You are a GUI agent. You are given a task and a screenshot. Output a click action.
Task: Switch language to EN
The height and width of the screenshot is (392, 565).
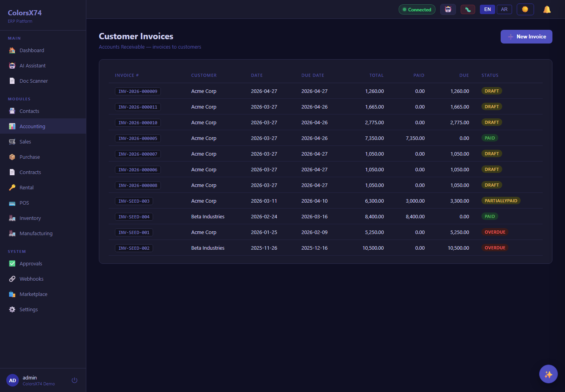[x=487, y=9]
